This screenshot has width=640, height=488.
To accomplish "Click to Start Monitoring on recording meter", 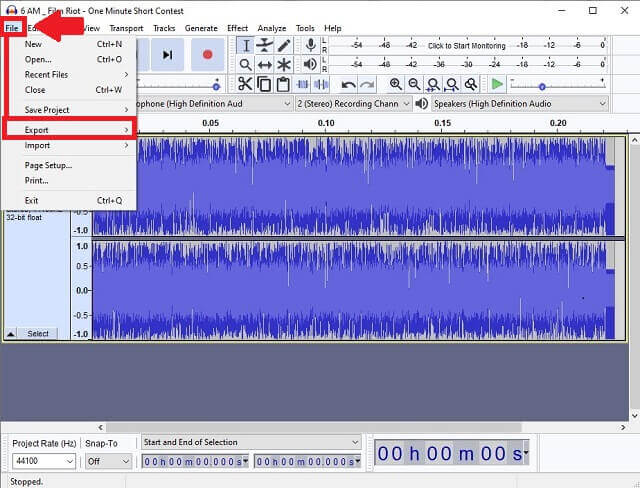I will point(467,45).
